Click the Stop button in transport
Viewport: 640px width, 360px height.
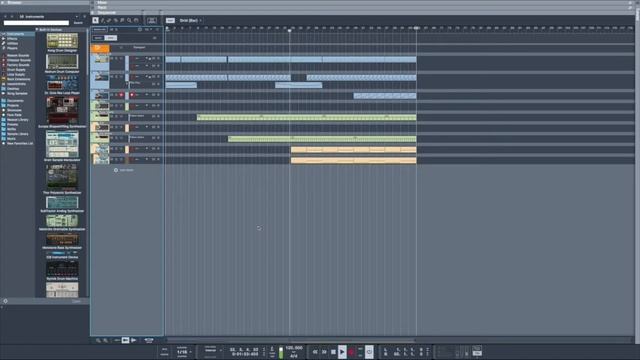point(333,352)
